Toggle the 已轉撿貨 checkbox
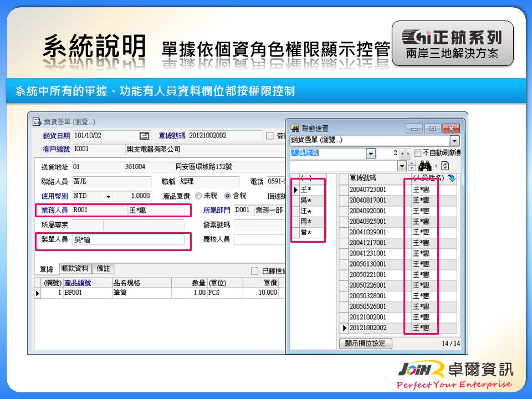Image resolution: width=532 pixels, height=399 pixels. click(x=255, y=271)
